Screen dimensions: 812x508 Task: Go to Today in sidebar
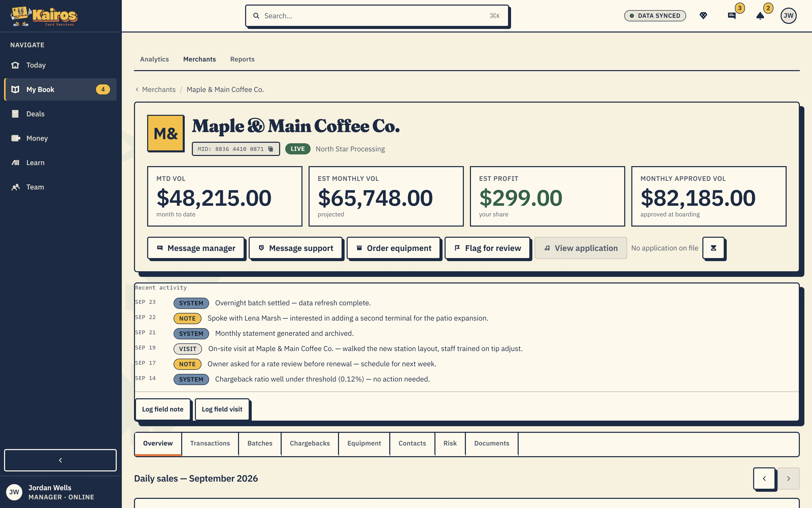(x=60, y=65)
